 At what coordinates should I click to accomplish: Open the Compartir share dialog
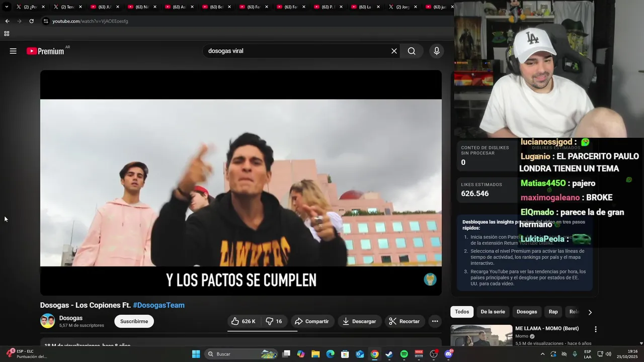311,321
